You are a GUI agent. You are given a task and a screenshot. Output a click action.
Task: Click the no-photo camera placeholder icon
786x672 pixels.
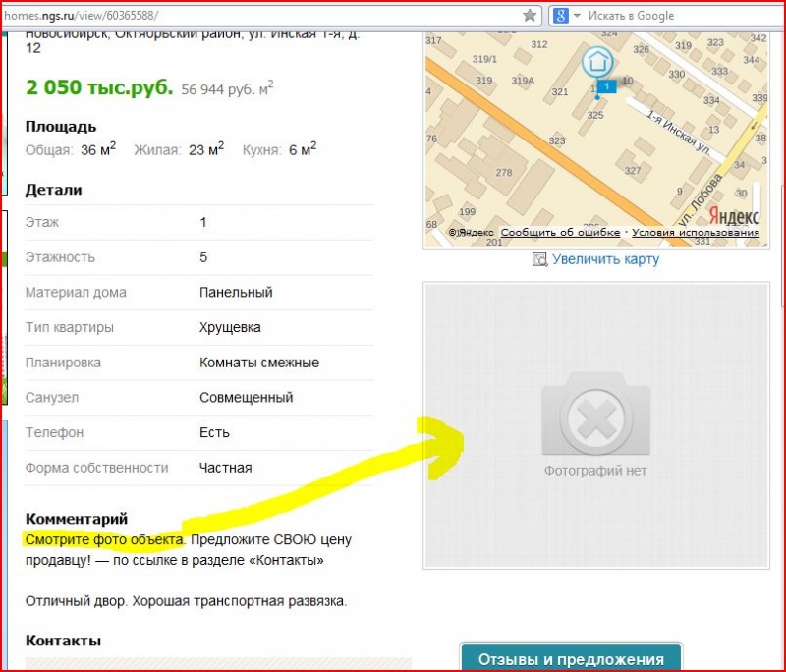pos(595,414)
